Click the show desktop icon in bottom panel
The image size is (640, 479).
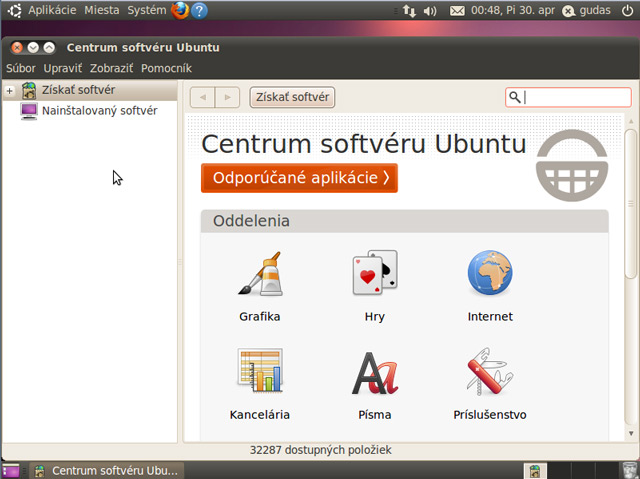11,471
